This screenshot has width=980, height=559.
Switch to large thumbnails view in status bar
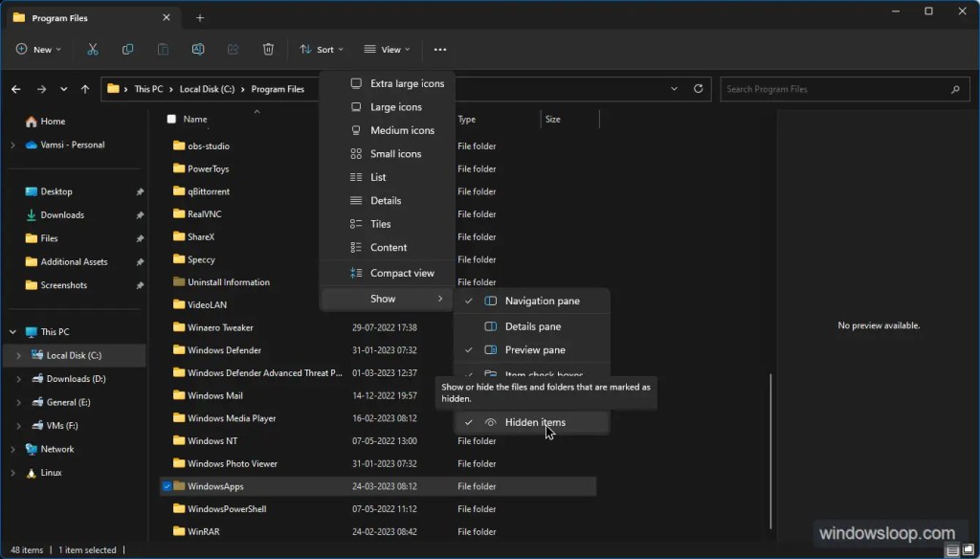click(x=969, y=551)
